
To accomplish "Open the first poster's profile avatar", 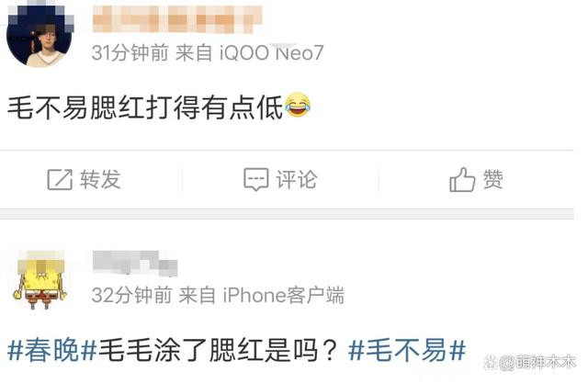I will click(40, 36).
